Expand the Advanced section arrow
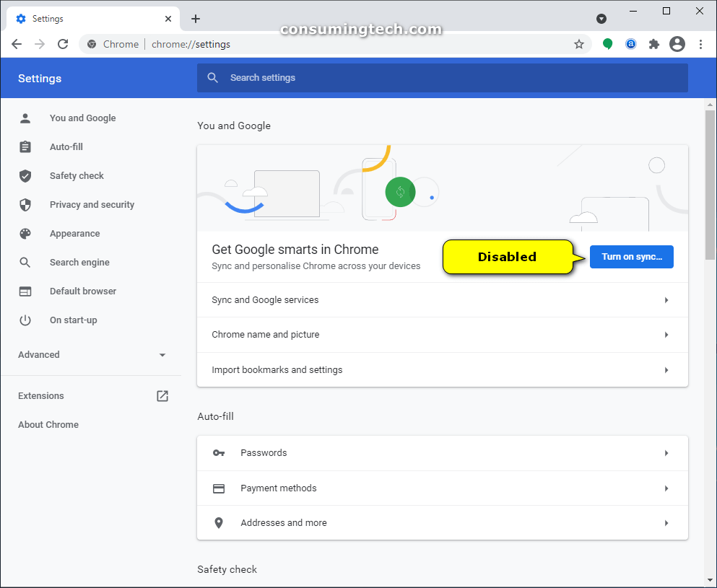This screenshot has height=588, width=717. tap(162, 355)
